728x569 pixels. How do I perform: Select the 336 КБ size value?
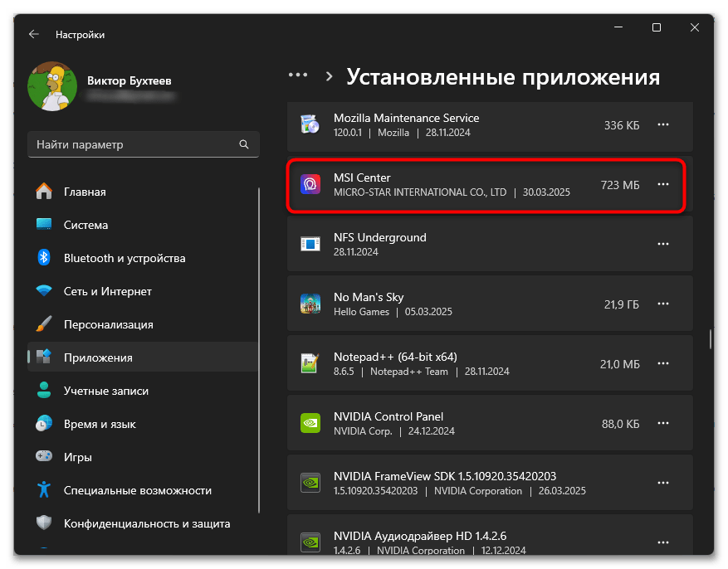coord(622,126)
